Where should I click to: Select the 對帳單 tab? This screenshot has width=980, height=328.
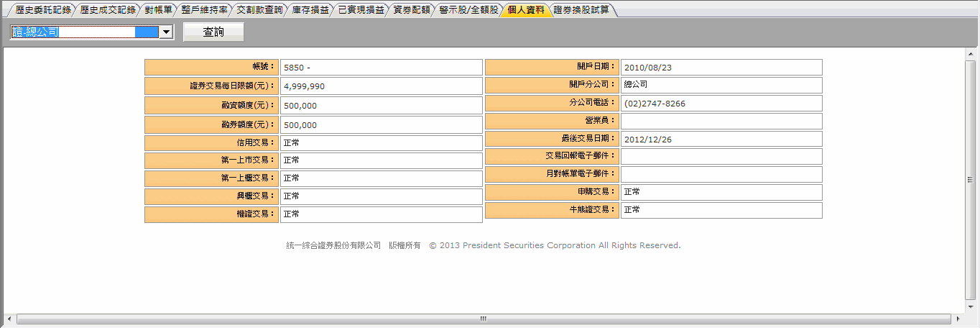click(158, 10)
